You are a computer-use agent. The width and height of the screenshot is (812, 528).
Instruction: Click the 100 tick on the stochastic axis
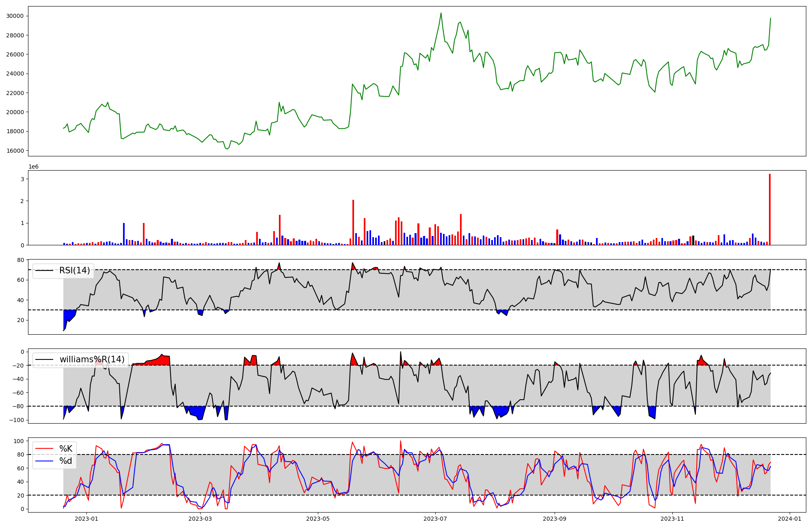[x=19, y=441]
